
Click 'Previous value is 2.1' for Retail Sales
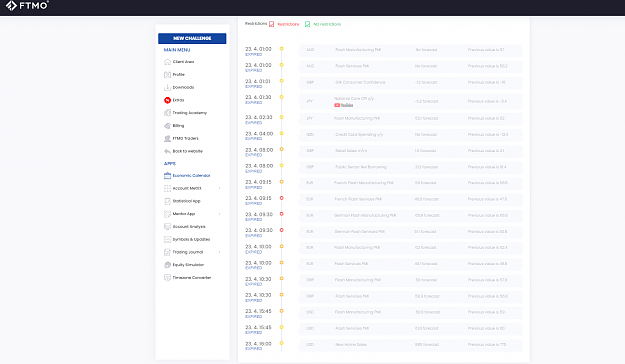486,151
